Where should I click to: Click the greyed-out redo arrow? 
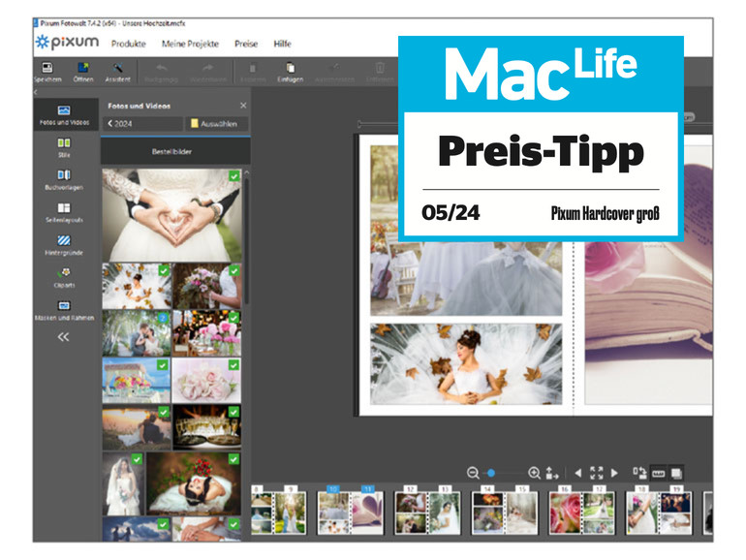207,68
